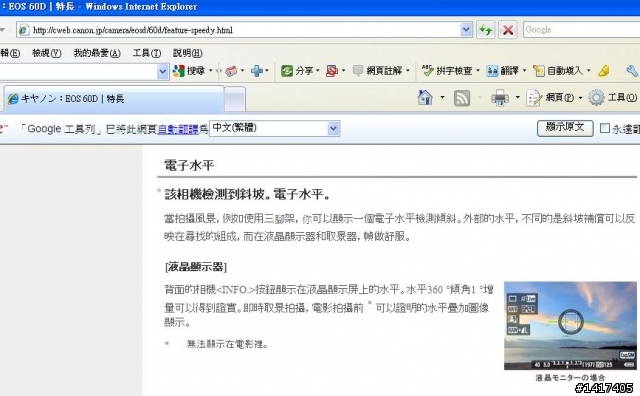Click the 分享 share toolbar button
640x396 pixels.
[297, 71]
